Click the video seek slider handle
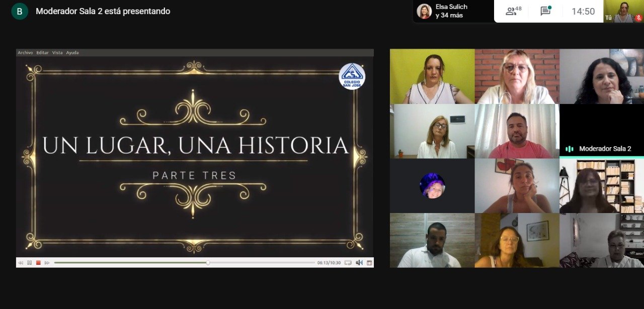This screenshot has height=309, width=644. [x=208, y=263]
